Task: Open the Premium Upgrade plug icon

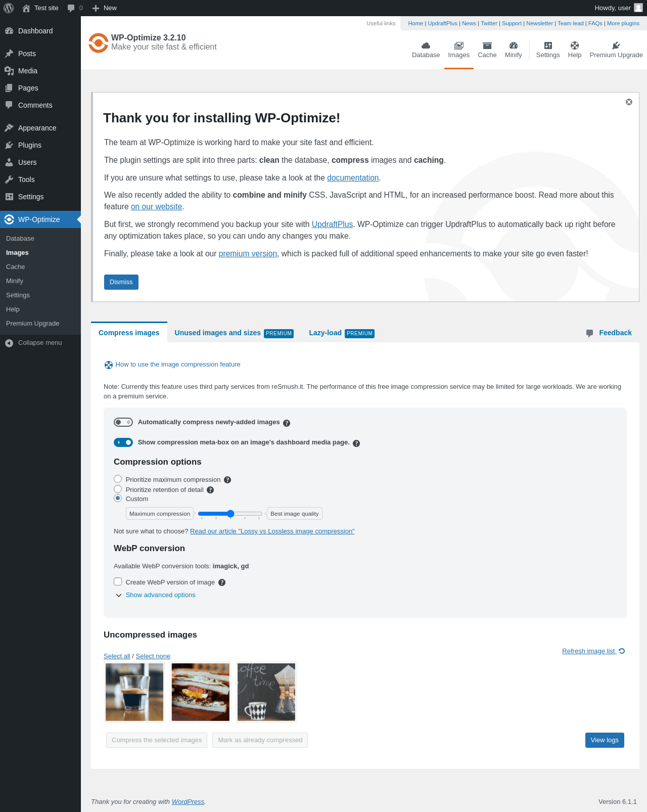Action: coord(616,46)
